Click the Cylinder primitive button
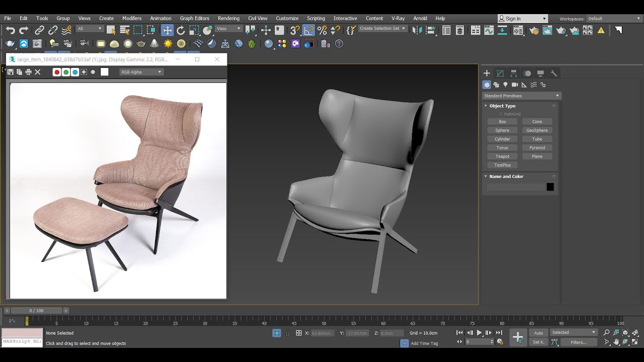The width and height of the screenshot is (644, 362). coord(502,139)
